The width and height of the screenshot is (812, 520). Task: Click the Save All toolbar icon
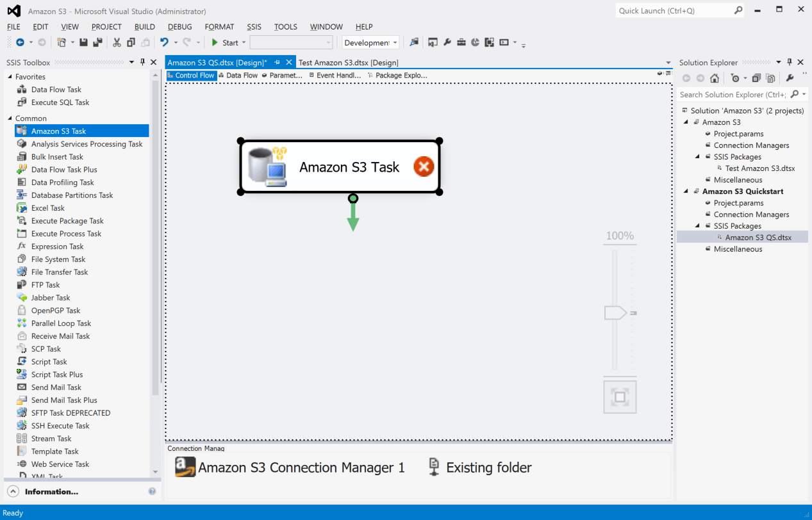click(x=97, y=43)
